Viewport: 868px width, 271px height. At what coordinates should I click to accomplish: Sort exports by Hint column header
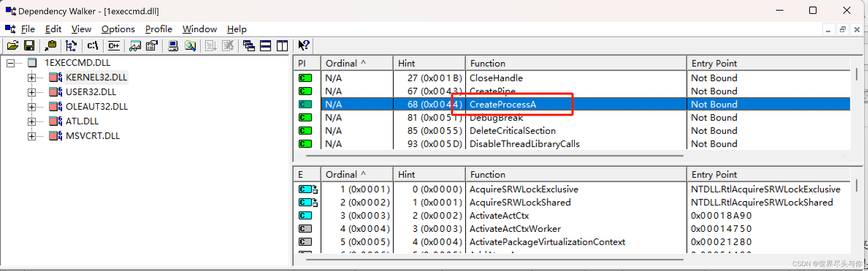pyautogui.click(x=429, y=174)
